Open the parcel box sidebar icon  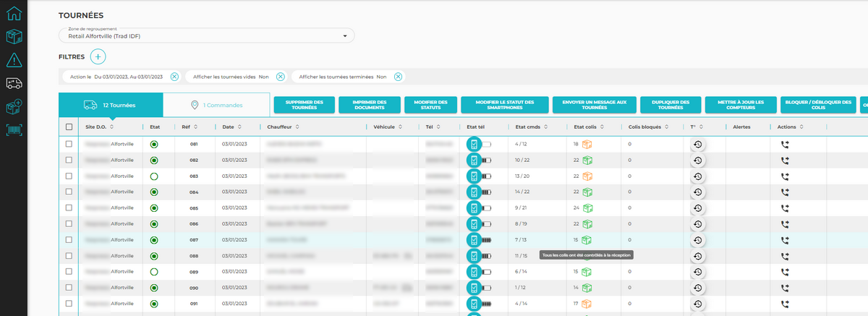[x=14, y=36]
